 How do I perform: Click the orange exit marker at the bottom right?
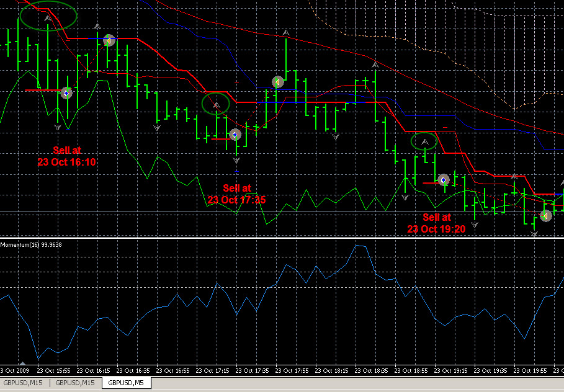(x=545, y=216)
